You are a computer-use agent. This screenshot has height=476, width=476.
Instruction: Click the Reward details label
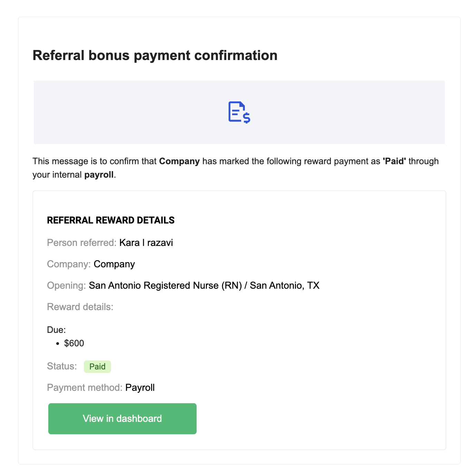tap(80, 307)
